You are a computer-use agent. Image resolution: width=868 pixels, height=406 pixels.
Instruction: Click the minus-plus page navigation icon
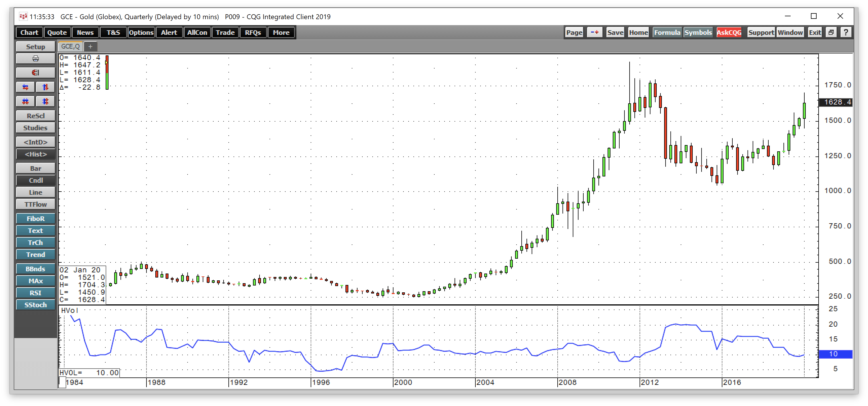click(x=594, y=32)
